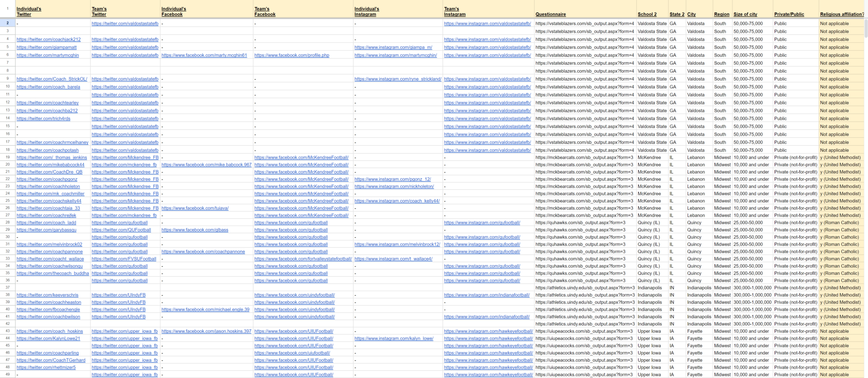
Task: Open the twitter.com/coach_ladd link
Action: [47, 222]
